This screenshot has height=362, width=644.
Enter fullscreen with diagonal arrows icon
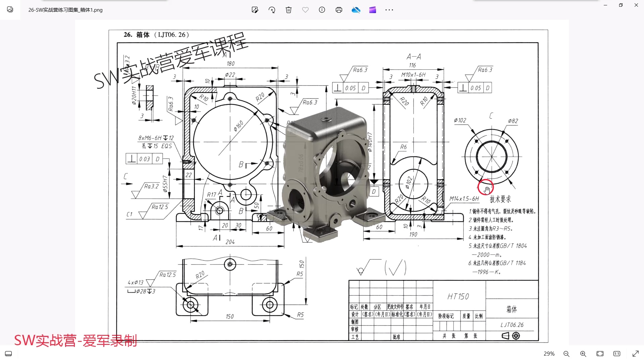[635, 354]
